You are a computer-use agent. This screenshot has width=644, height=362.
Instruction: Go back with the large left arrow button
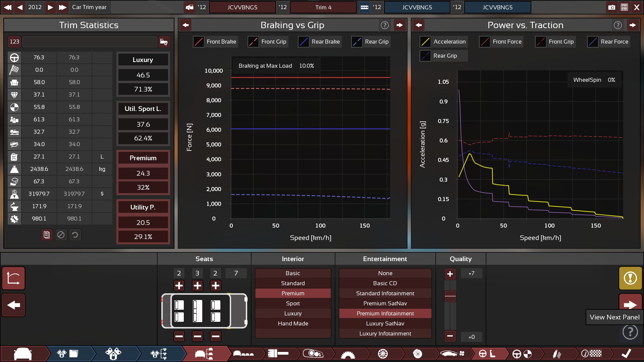(x=13, y=305)
